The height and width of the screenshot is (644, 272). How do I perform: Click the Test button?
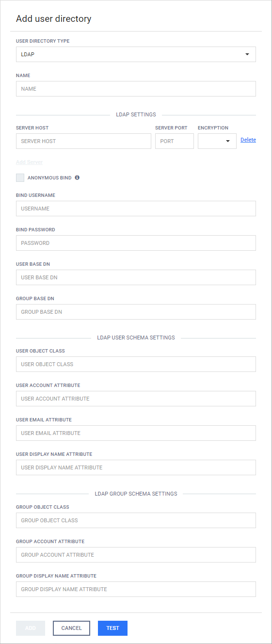112,628
